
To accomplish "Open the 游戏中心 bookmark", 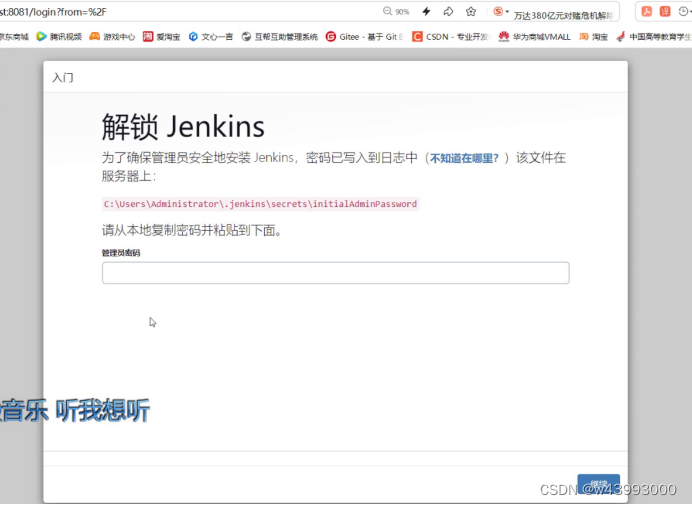I will point(112,37).
